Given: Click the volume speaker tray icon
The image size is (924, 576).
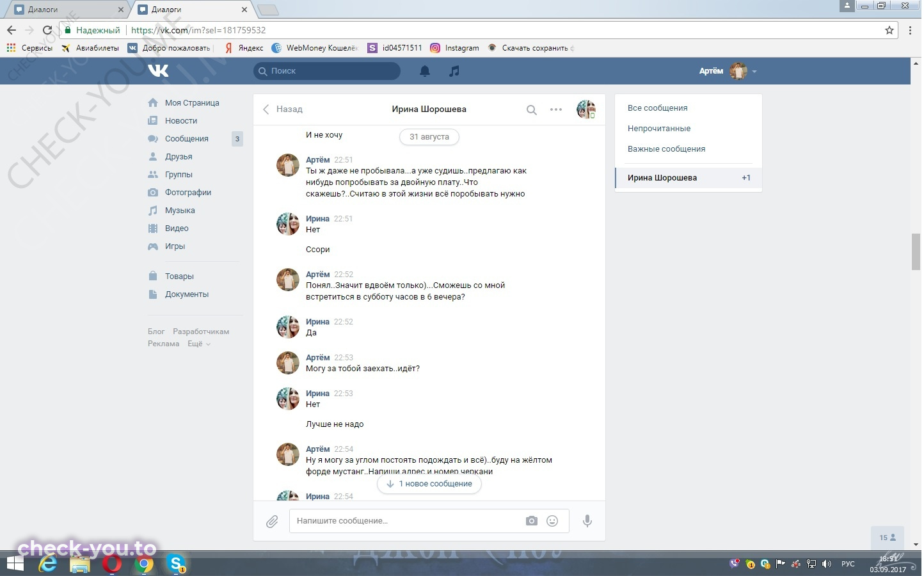Looking at the screenshot, I should click(x=827, y=564).
